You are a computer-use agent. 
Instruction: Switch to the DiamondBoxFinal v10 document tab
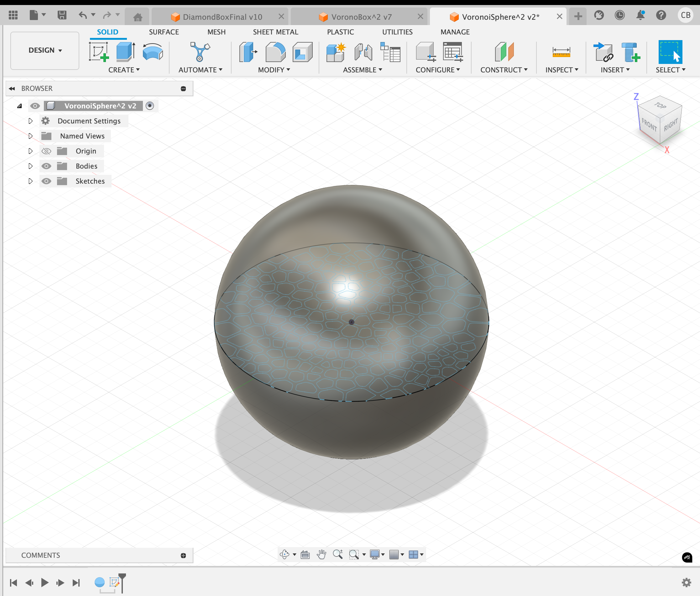[222, 17]
